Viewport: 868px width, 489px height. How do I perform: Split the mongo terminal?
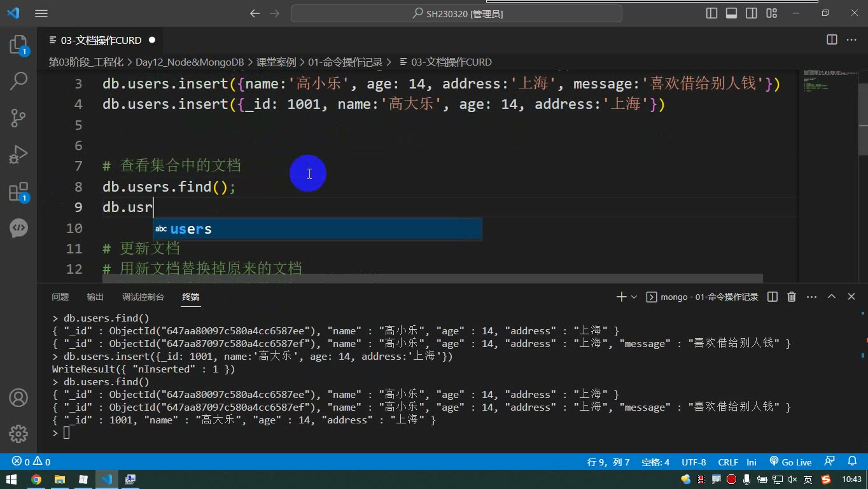click(x=773, y=297)
